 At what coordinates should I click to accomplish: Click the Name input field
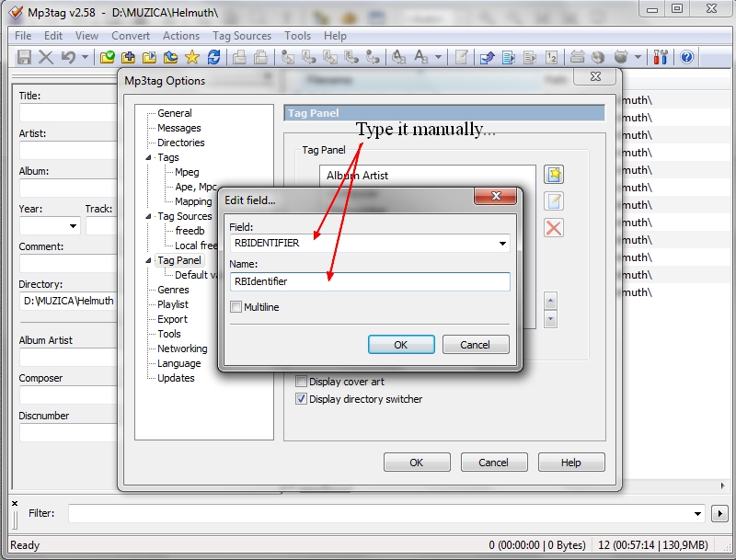(x=370, y=281)
